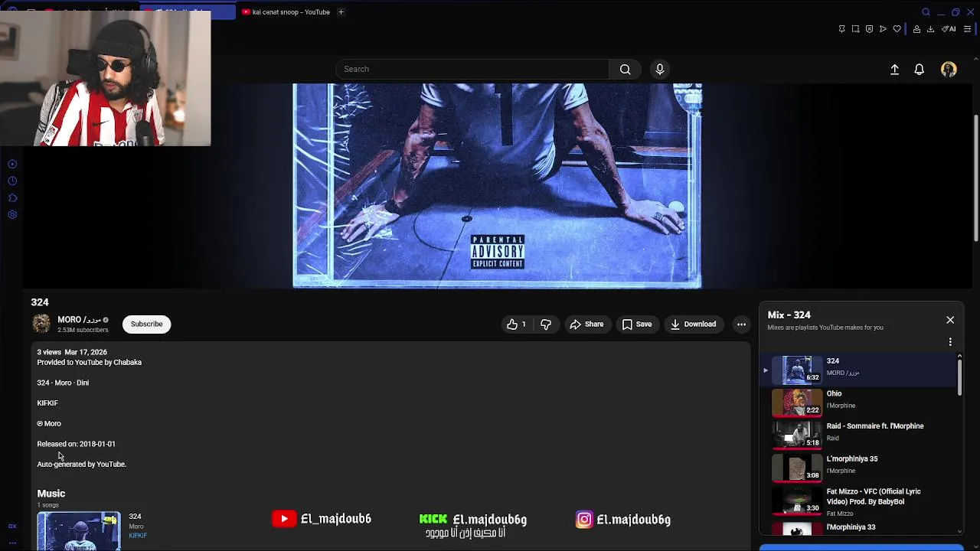Open the browser AI assistant button

949,29
